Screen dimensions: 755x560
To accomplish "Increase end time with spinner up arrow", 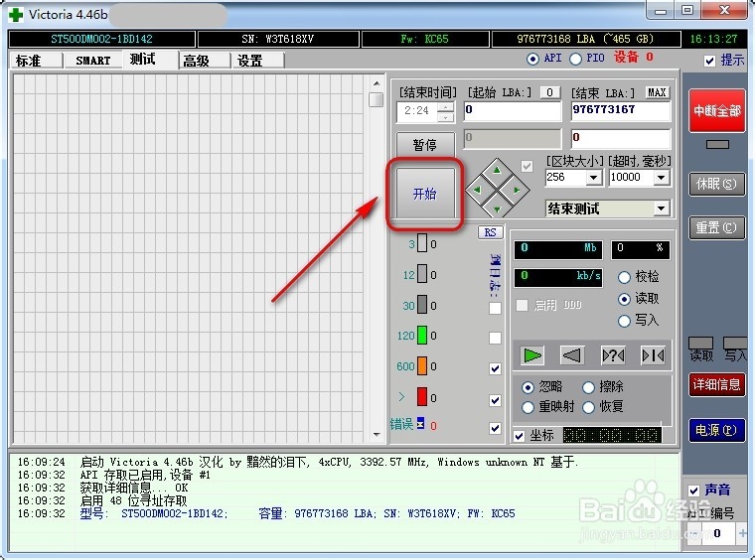I will point(446,108).
